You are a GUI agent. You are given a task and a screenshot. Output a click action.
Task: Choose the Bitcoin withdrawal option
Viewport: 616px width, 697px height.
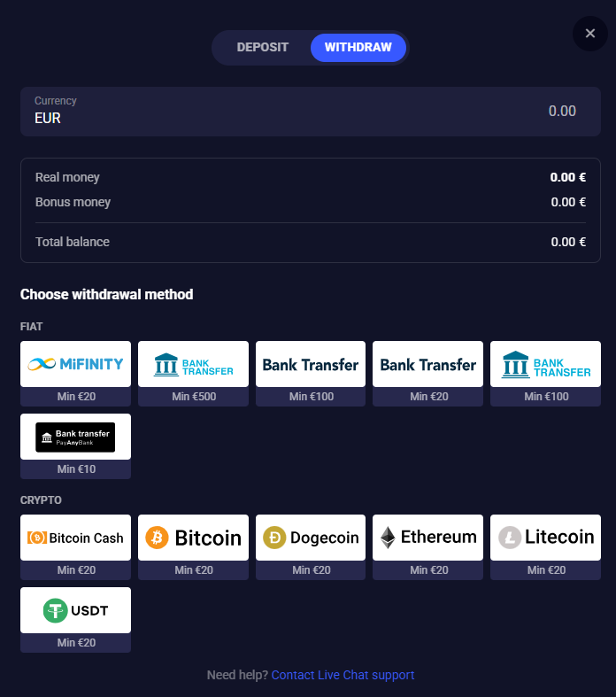(193, 538)
